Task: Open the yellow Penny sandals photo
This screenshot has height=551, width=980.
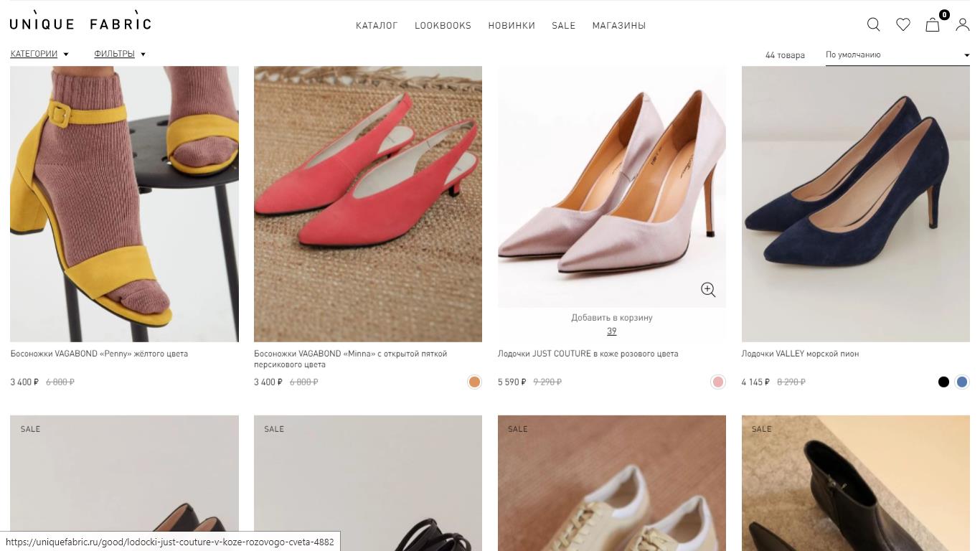Action: coord(124,204)
